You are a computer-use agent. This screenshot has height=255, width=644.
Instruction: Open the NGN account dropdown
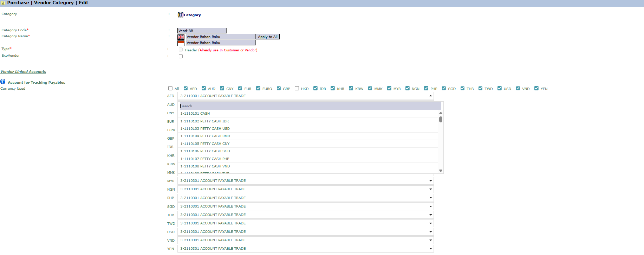tap(305, 189)
